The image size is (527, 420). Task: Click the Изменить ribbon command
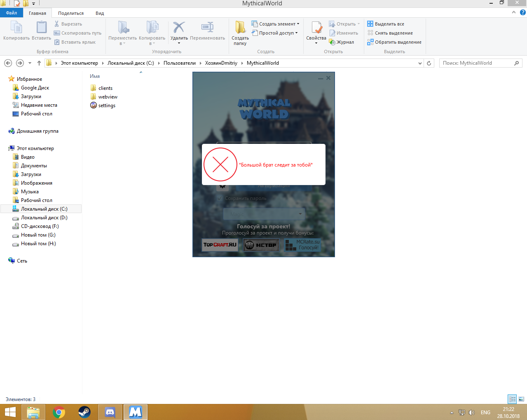(344, 33)
